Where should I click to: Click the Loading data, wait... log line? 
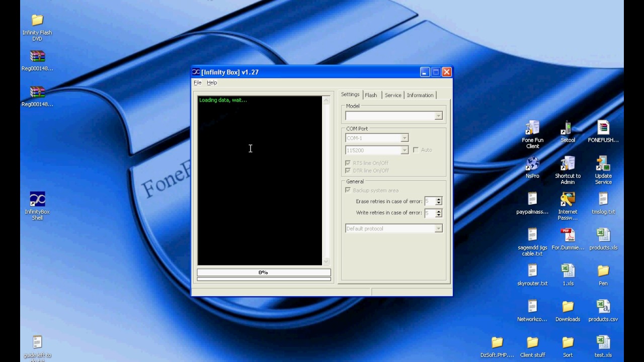click(223, 100)
